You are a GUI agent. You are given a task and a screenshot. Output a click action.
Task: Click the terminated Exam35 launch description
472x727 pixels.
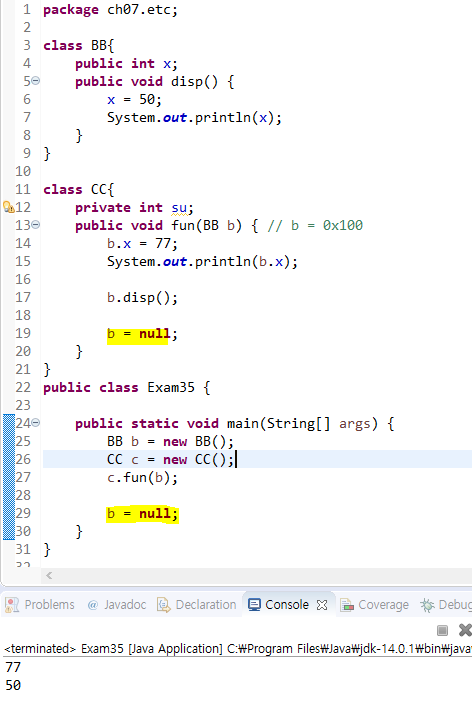pyautogui.click(x=237, y=648)
